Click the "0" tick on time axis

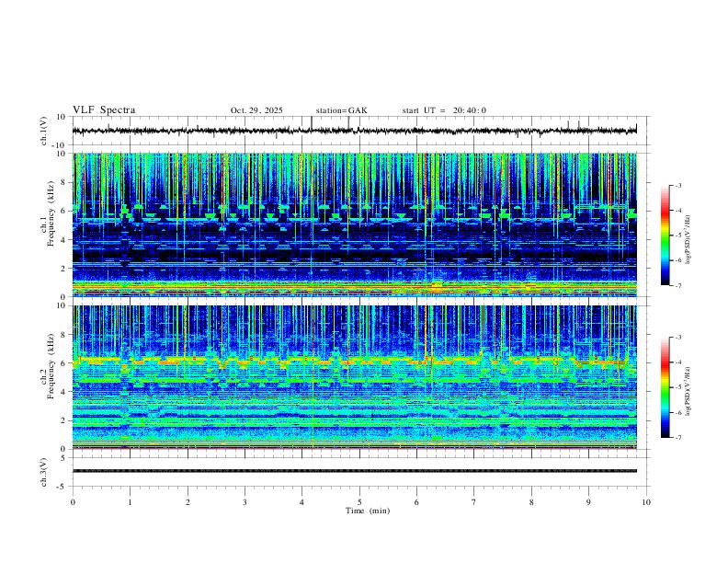[x=73, y=502]
